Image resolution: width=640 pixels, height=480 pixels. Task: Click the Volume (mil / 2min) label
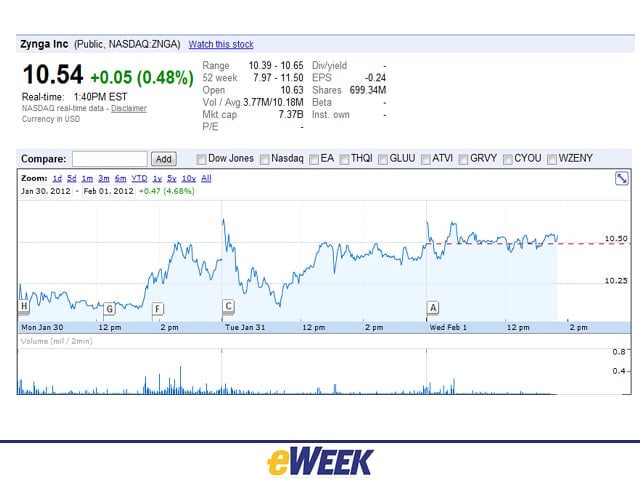[x=56, y=341]
